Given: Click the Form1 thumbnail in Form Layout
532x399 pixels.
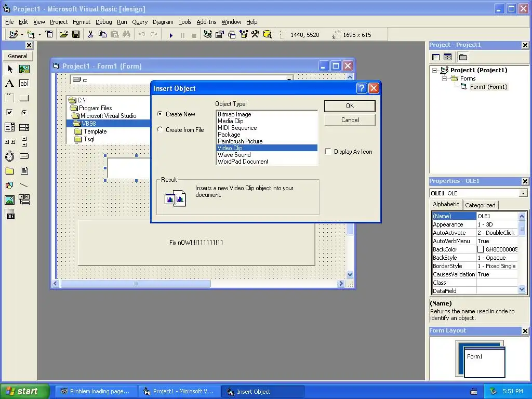Looking at the screenshot, I should coord(484,362).
